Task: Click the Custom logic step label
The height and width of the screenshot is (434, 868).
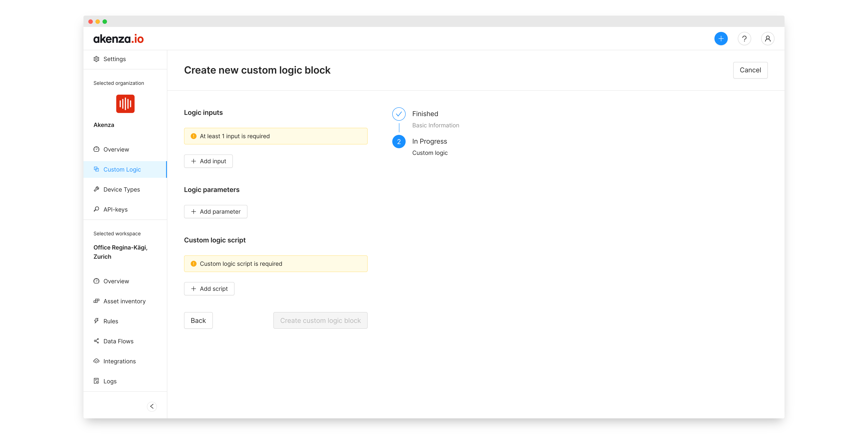Action: click(x=430, y=153)
